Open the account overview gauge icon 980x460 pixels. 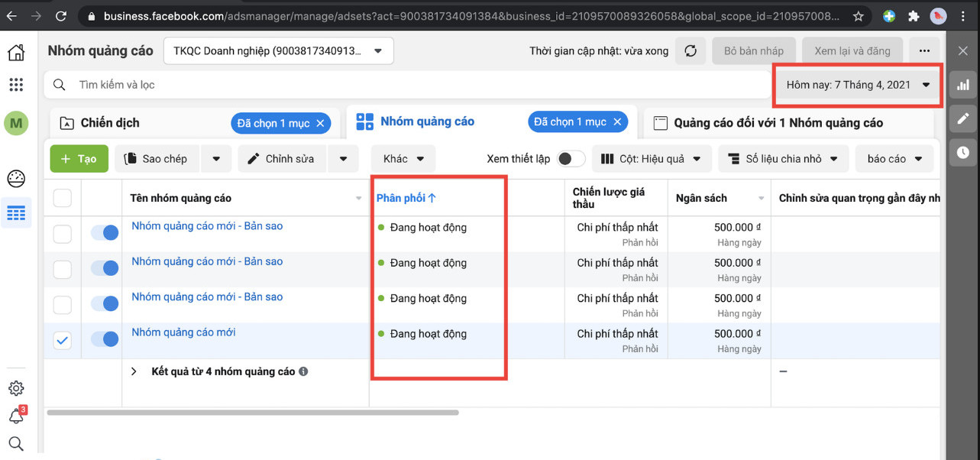tap(16, 178)
